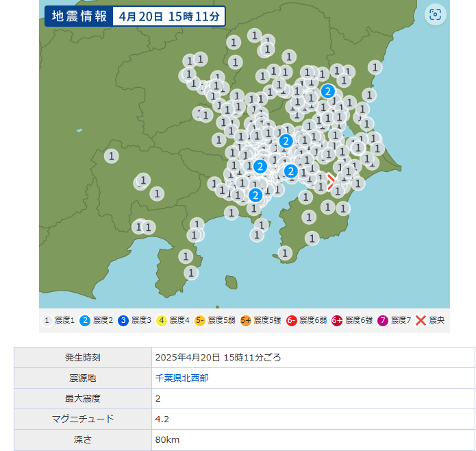Click the 震度6強 dark red legend icon
The height and width of the screenshot is (451, 476).
(337, 320)
